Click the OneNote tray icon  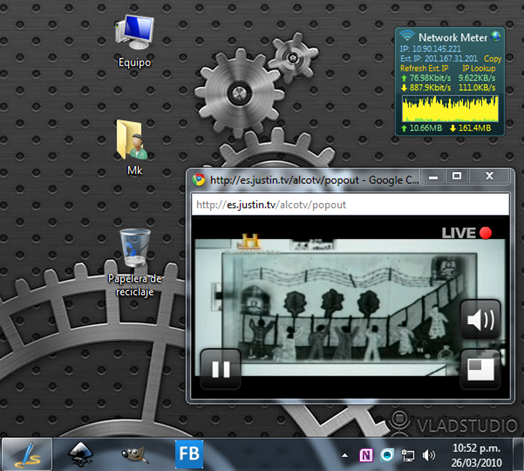[366, 455]
